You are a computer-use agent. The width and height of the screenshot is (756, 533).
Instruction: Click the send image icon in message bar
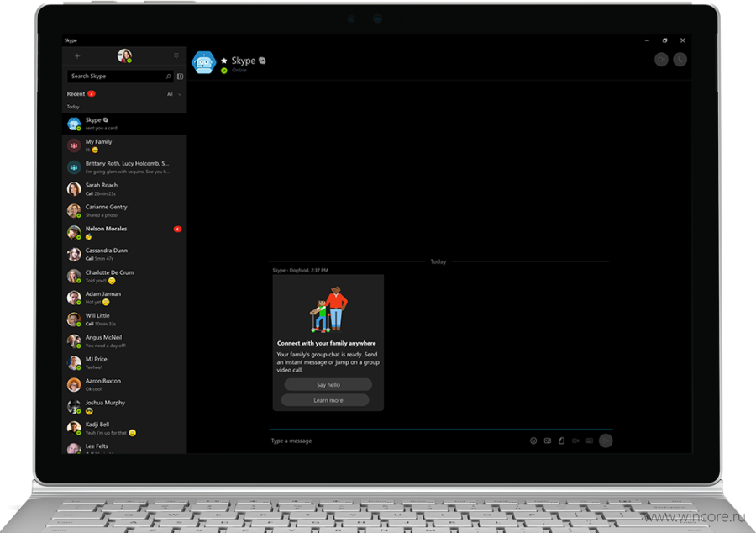547,441
